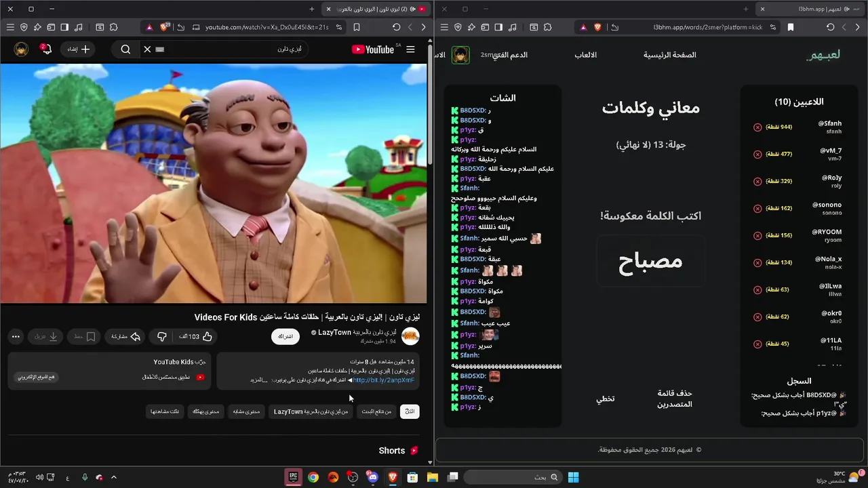Dislike the LazyTown video
868x488 pixels.
tap(162, 336)
